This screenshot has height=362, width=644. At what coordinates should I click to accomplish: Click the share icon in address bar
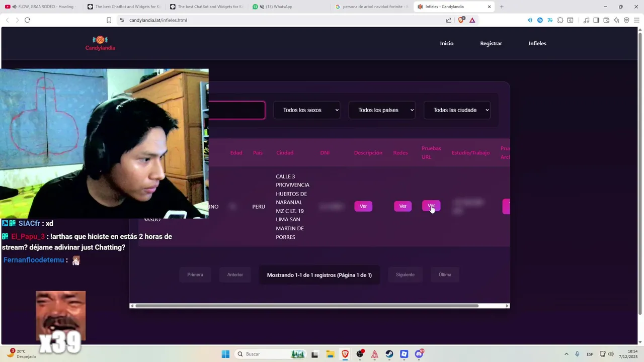click(449, 20)
